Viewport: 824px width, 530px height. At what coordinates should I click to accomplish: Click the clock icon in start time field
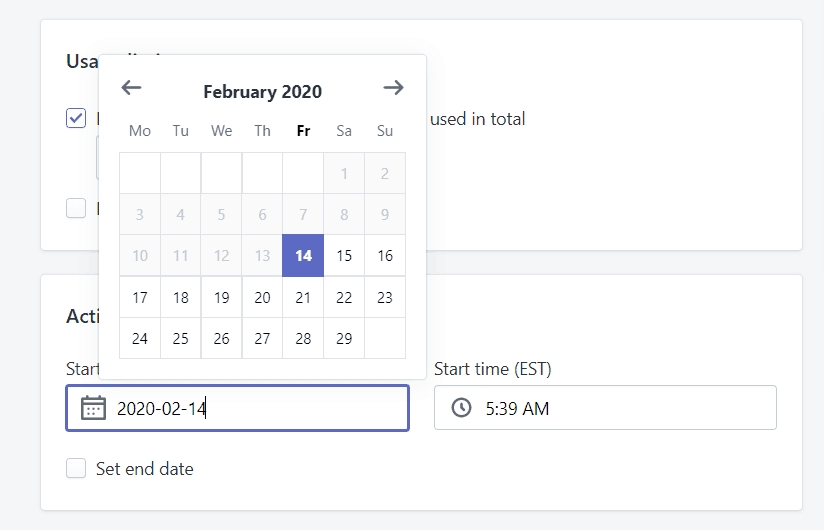pos(461,408)
